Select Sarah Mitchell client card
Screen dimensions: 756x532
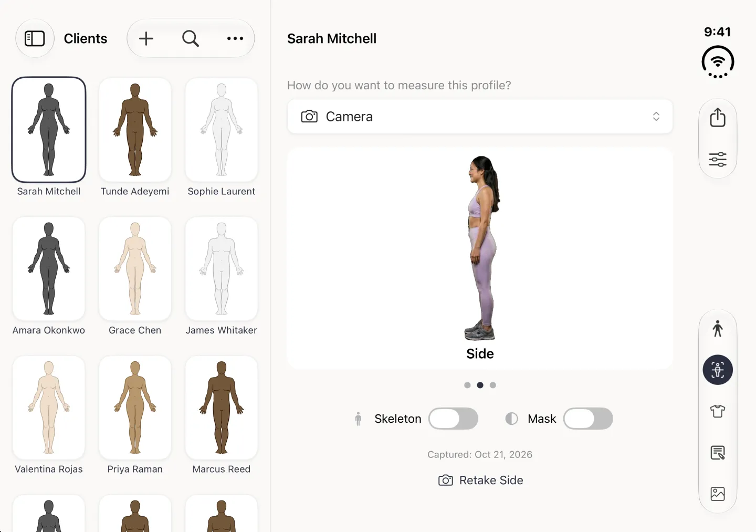[x=49, y=138]
